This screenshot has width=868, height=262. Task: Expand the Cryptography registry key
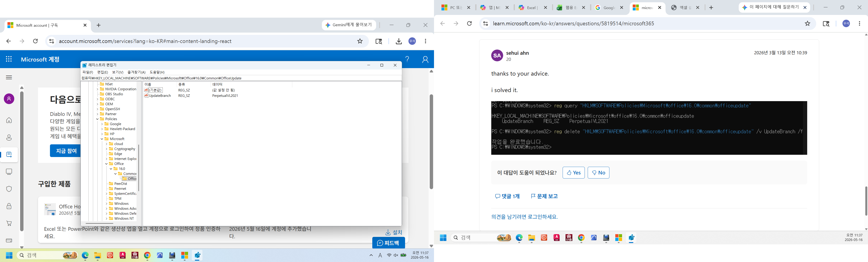click(106, 149)
